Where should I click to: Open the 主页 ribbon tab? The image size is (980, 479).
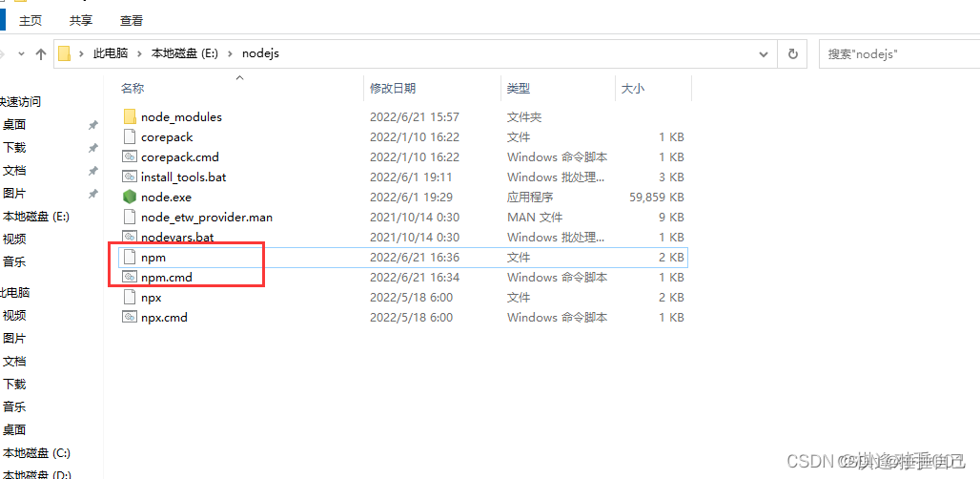coord(31,21)
